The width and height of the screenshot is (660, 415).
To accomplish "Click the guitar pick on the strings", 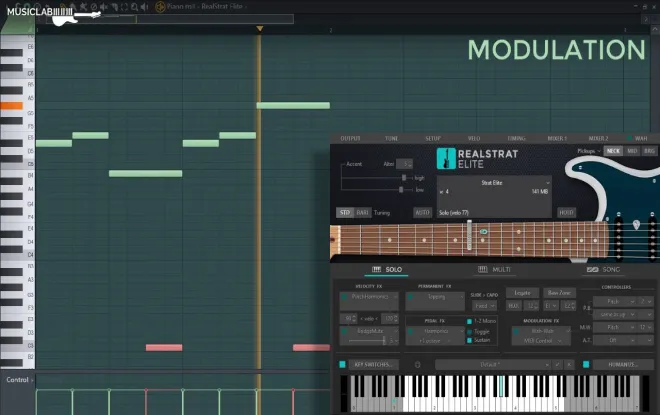I will coord(636,225).
